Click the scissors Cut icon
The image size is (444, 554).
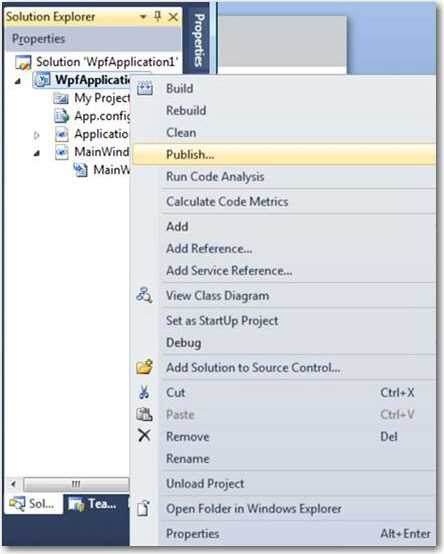click(144, 392)
